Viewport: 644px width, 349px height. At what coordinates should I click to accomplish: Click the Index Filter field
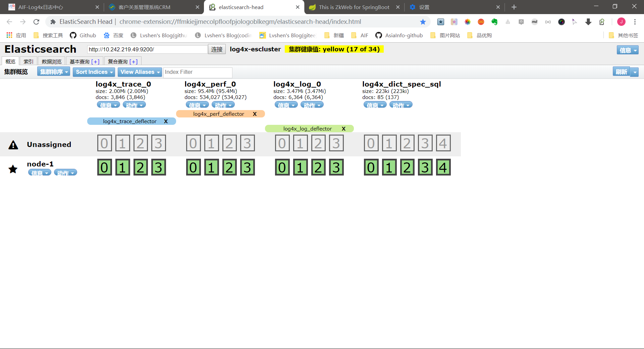click(198, 72)
